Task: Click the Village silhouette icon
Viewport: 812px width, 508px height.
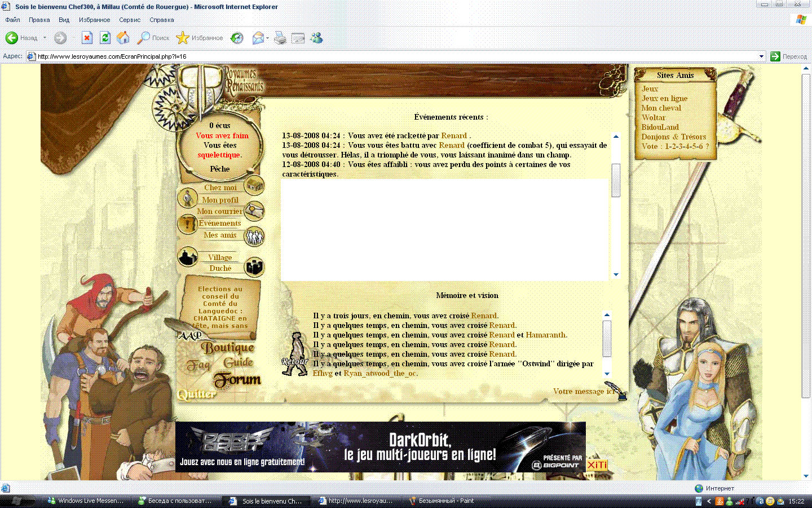Action: [x=187, y=257]
